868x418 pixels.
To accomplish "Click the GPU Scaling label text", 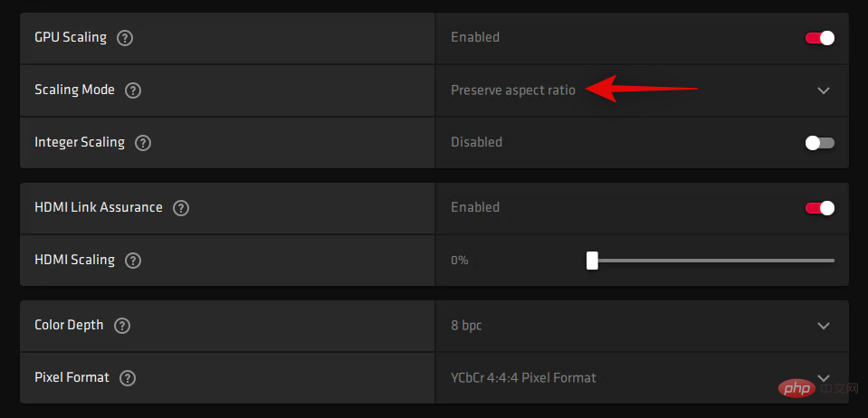I will [x=71, y=38].
